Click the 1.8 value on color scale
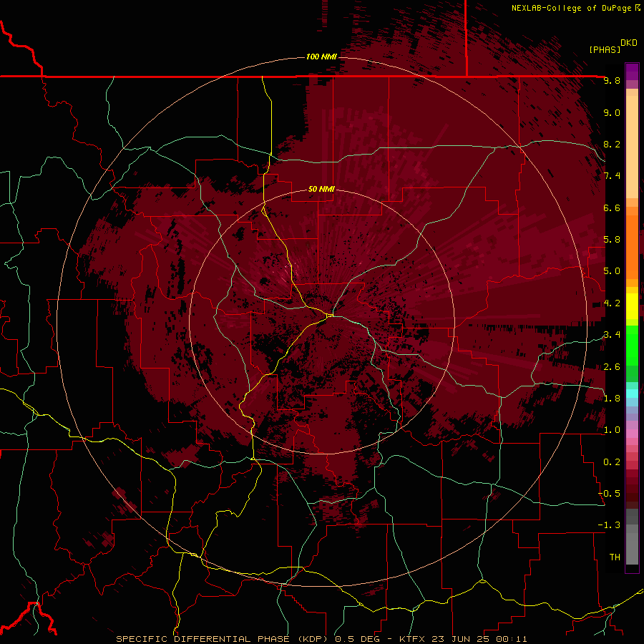This screenshot has width=644, height=644. [x=612, y=399]
